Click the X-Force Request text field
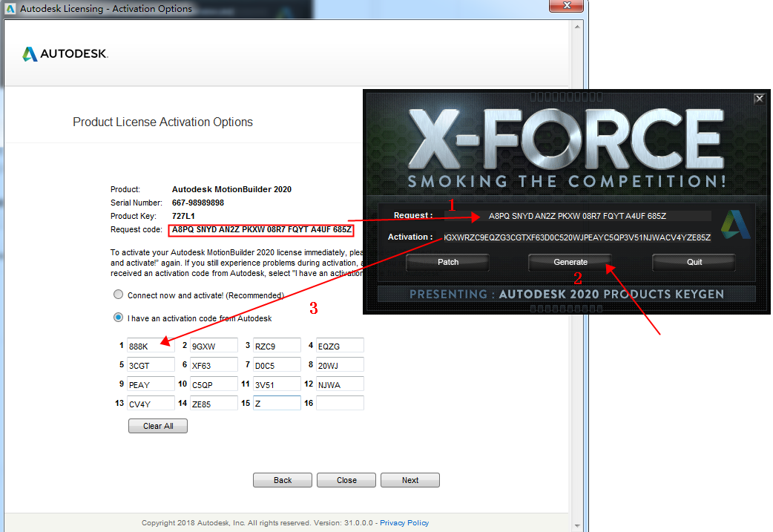 pos(577,216)
